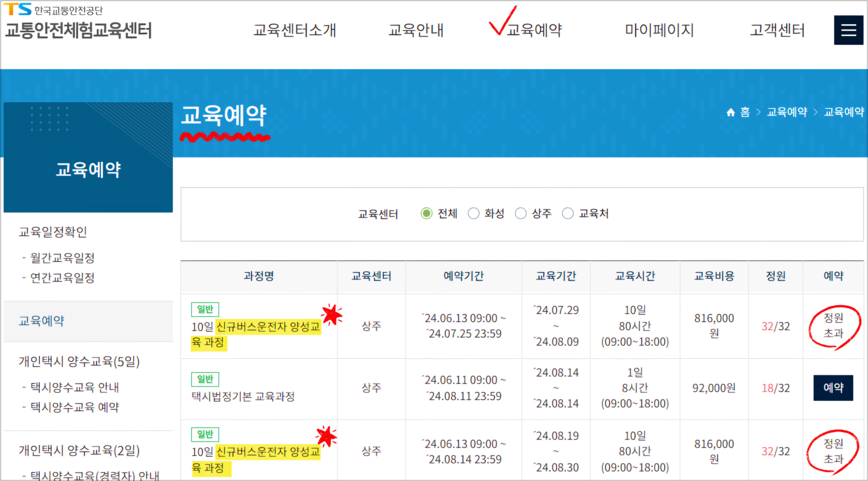Open 교육일정확인 in the sidebar
The height and width of the screenshot is (481, 868).
click(x=53, y=232)
